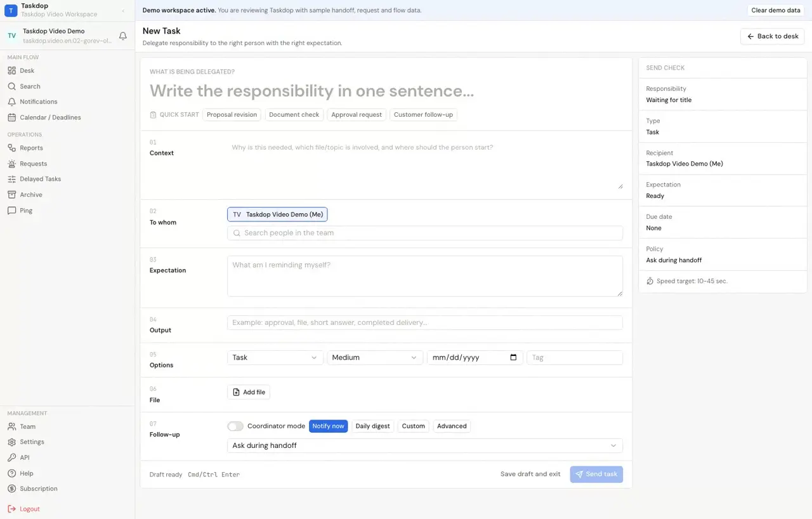Click the quick start clipboard icon

pyautogui.click(x=153, y=115)
